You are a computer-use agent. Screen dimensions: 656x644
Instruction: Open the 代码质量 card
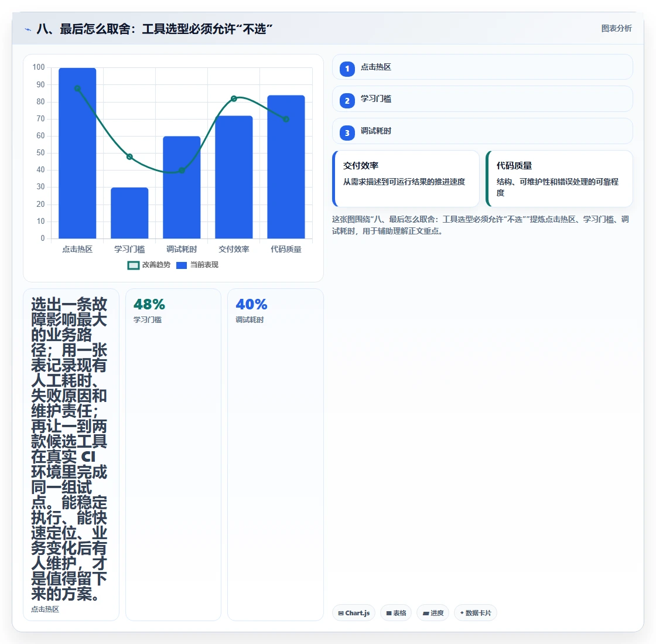tap(559, 179)
